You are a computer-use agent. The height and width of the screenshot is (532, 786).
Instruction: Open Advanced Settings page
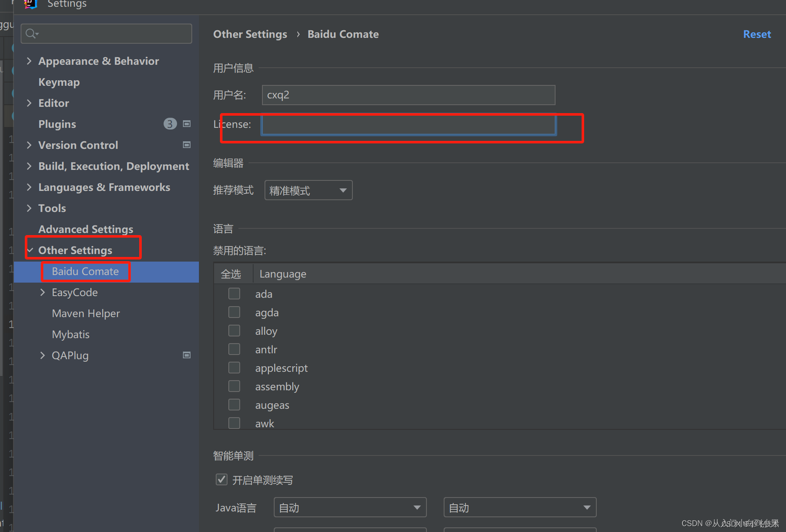86,229
